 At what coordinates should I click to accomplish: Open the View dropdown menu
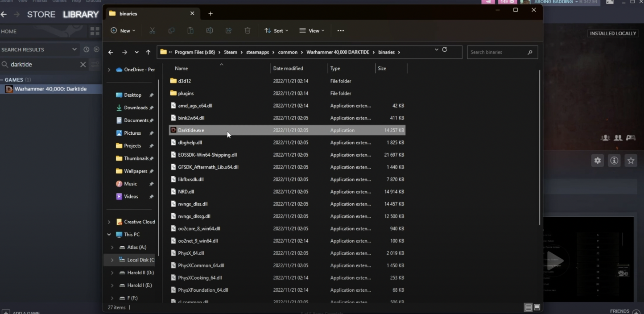(x=312, y=31)
